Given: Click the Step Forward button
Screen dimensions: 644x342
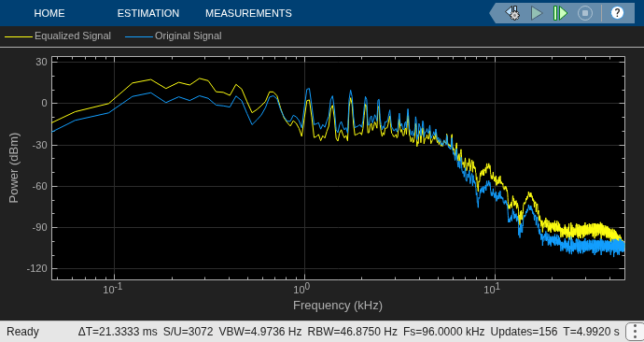Looking at the screenshot, I should pyautogui.click(x=560, y=13).
